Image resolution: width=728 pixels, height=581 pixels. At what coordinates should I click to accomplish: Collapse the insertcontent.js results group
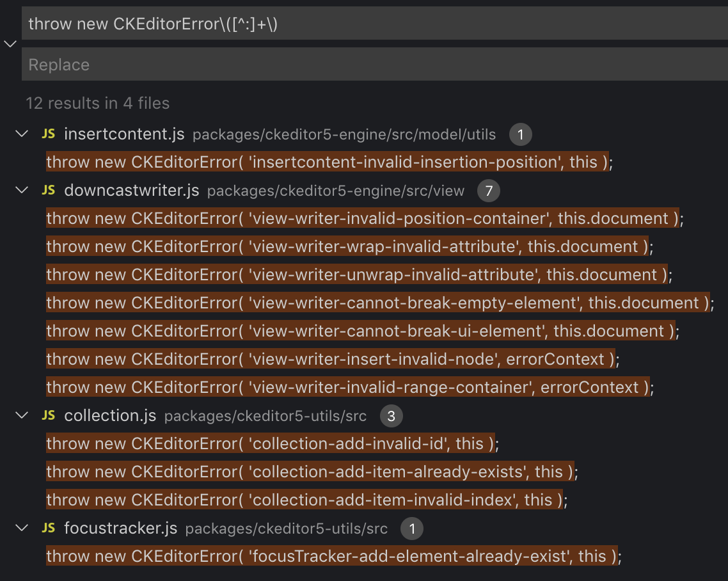[22, 134]
